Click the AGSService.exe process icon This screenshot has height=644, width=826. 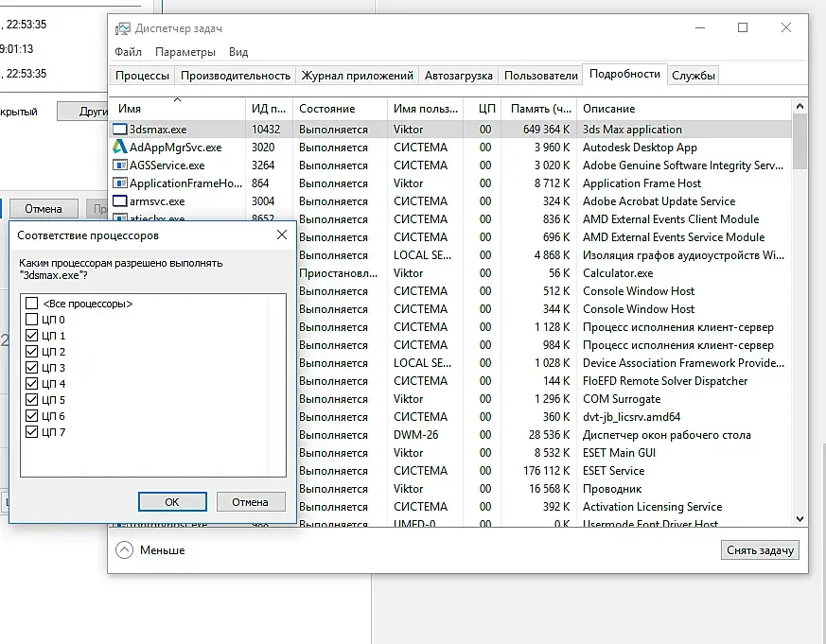coord(120,165)
